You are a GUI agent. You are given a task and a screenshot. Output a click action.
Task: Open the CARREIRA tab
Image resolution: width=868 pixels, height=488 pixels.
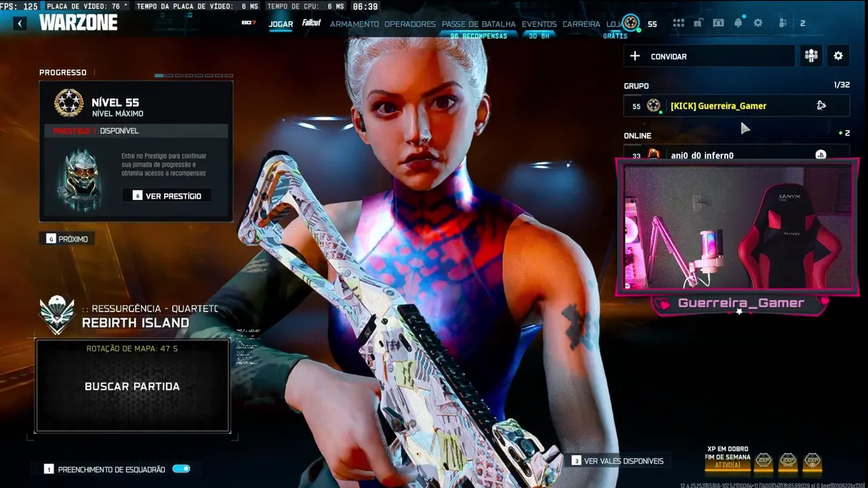click(581, 24)
